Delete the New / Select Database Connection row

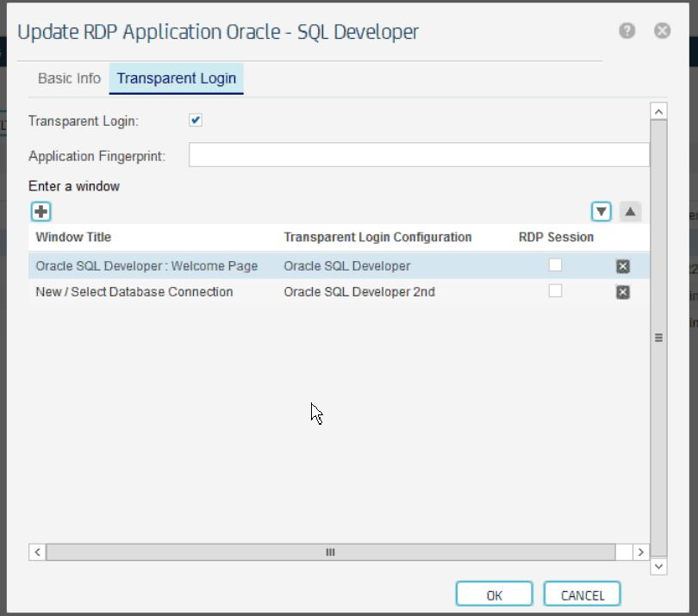point(622,292)
